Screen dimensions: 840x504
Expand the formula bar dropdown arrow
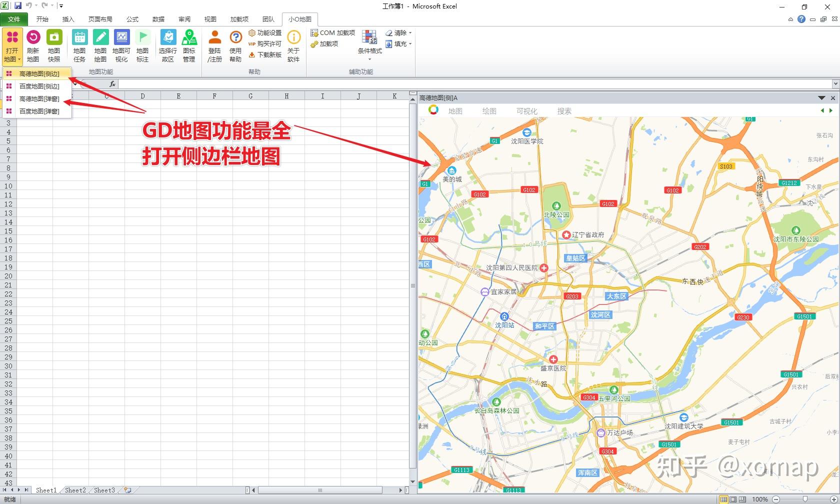[835, 84]
